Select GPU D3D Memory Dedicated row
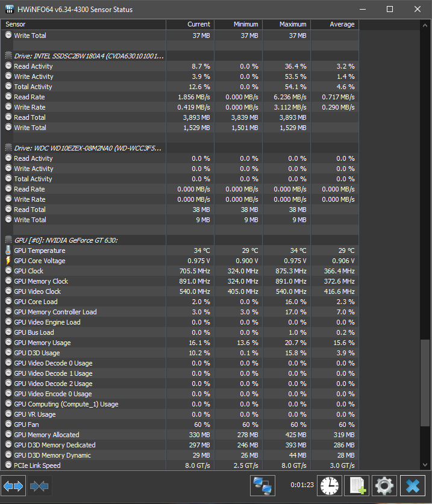Screen dimensions: 432x504 click(180, 445)
